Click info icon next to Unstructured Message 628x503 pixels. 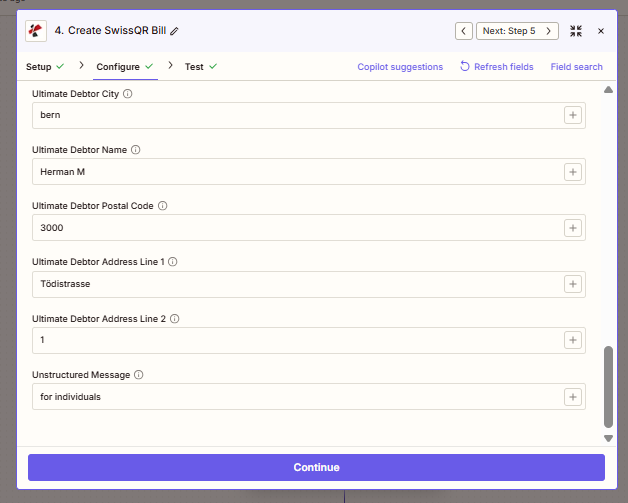(138, 375)
